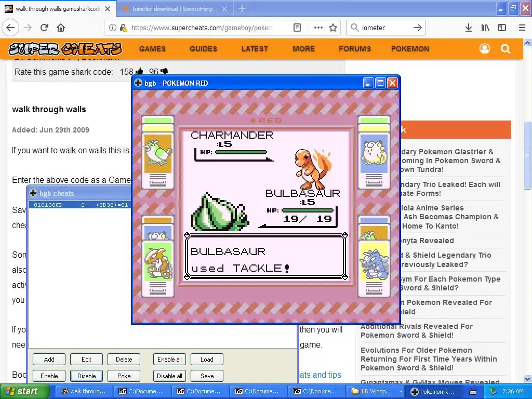Image resolution: width=532 pixels, height=399 pixels.
Task: Open the LATEST menu item
Action: click(255, 49)
